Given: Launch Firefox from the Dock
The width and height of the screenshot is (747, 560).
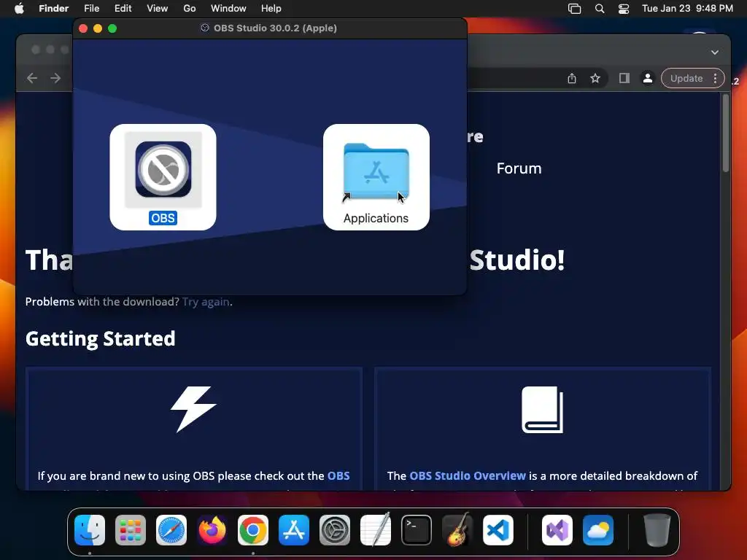Looking at the screenshot, I should 212,530.
